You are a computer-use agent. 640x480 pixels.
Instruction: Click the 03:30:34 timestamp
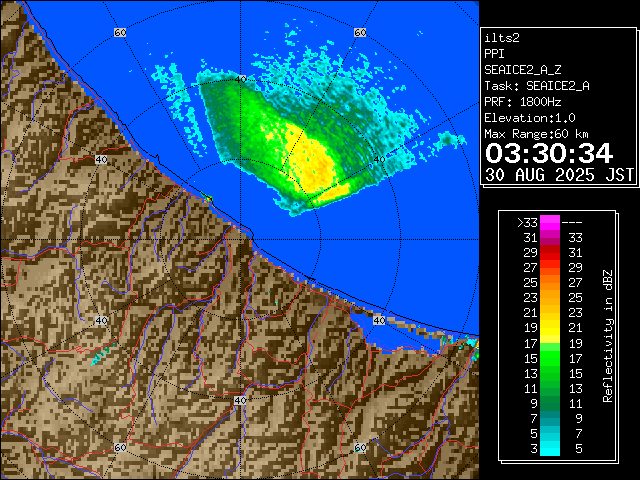click(x=548, y=153)
